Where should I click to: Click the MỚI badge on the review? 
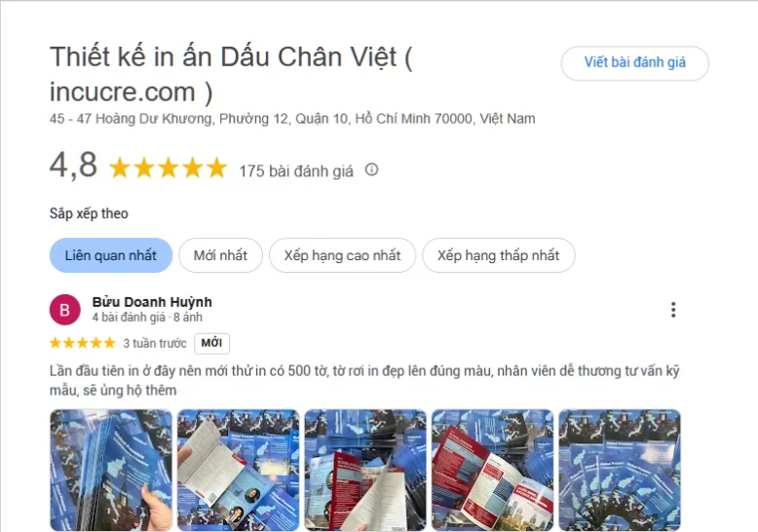(211, 343)
